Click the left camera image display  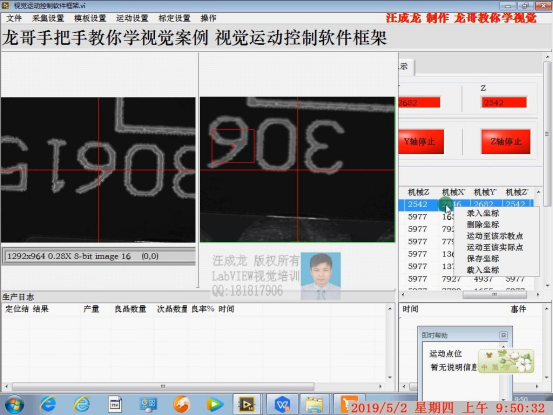click(98, 170)
